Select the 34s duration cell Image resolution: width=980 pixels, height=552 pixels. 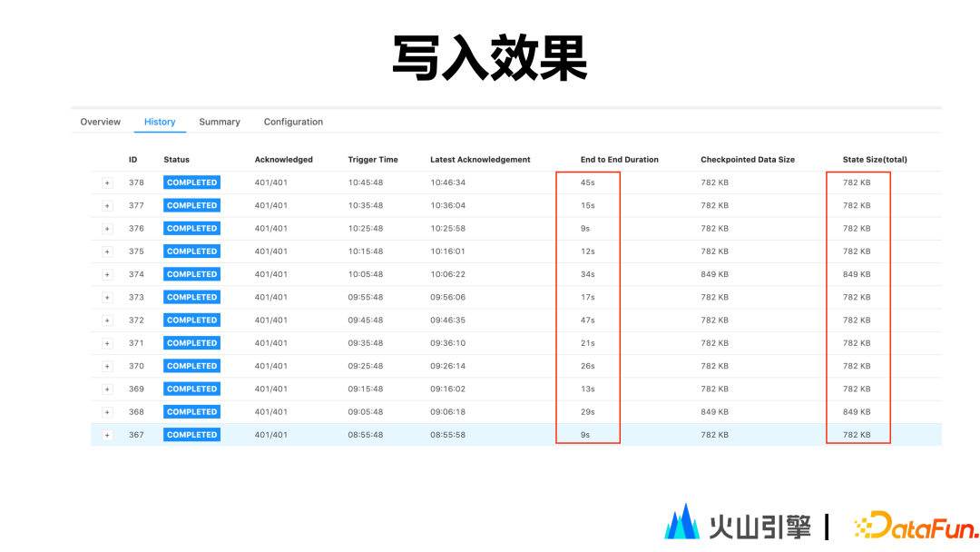587,274
